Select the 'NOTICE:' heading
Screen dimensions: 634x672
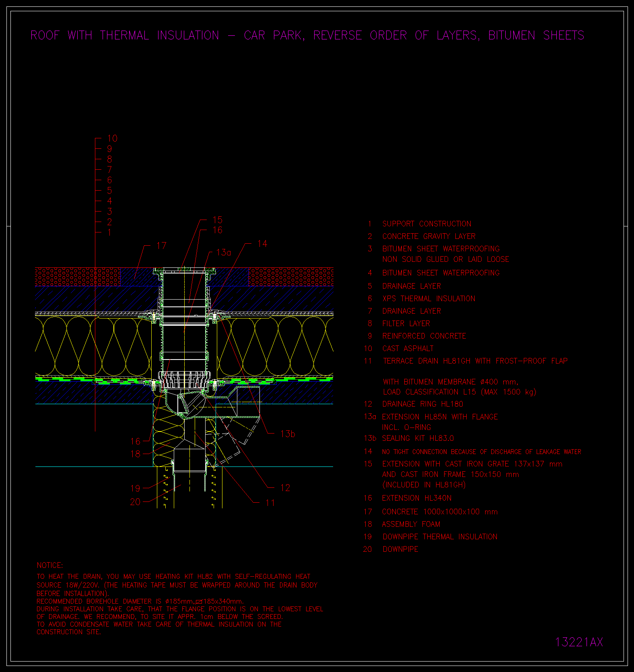coord(50,565)
